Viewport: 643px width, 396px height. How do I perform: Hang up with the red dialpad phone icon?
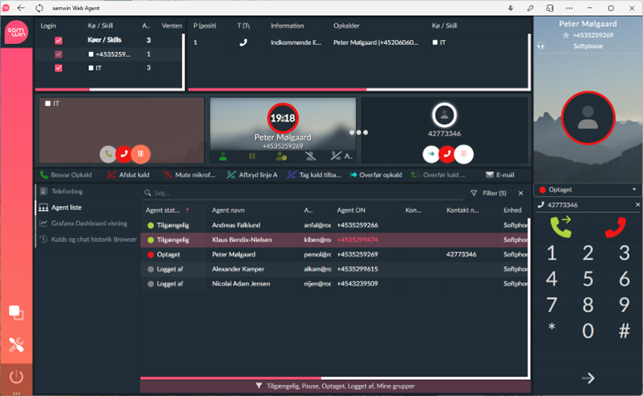[x=615, y=227]
